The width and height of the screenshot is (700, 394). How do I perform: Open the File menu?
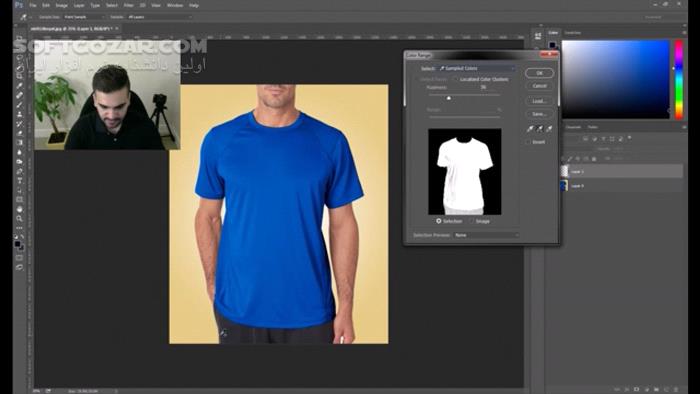tap(33, 5)
